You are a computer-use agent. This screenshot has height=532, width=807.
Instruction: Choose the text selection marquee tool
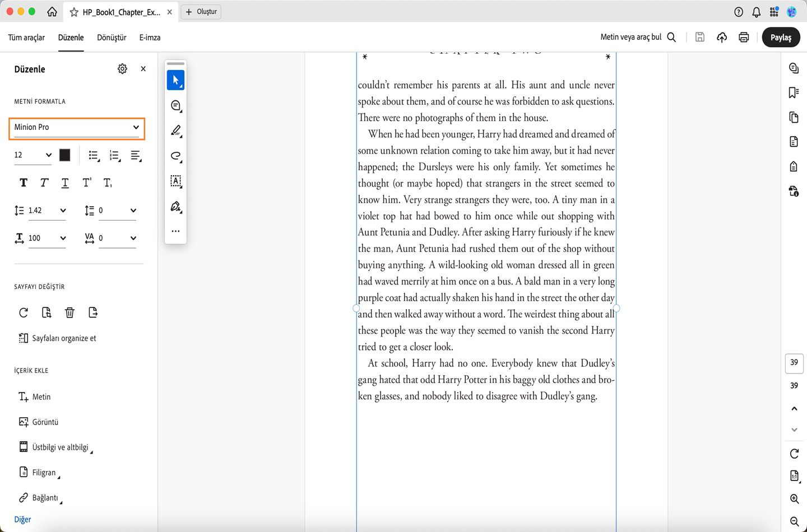click(175, 181)
